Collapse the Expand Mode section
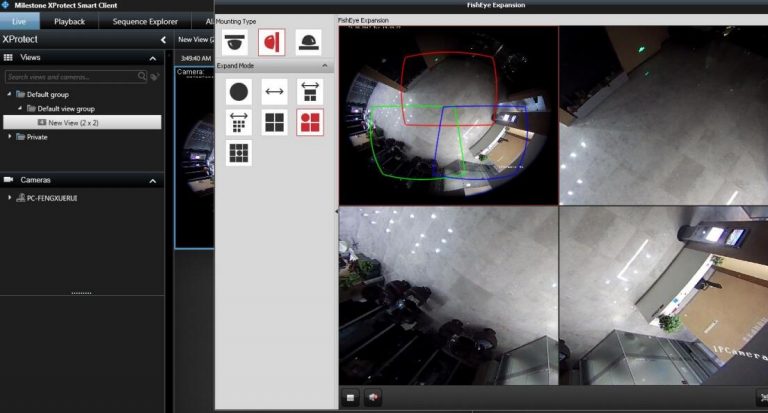The width and height of the screenshot is (768, 413). (325, 66)
